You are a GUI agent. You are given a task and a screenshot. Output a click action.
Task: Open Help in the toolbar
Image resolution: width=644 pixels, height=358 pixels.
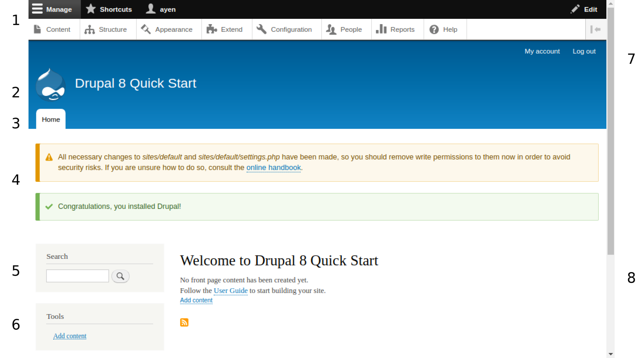[x=444, y=29]
